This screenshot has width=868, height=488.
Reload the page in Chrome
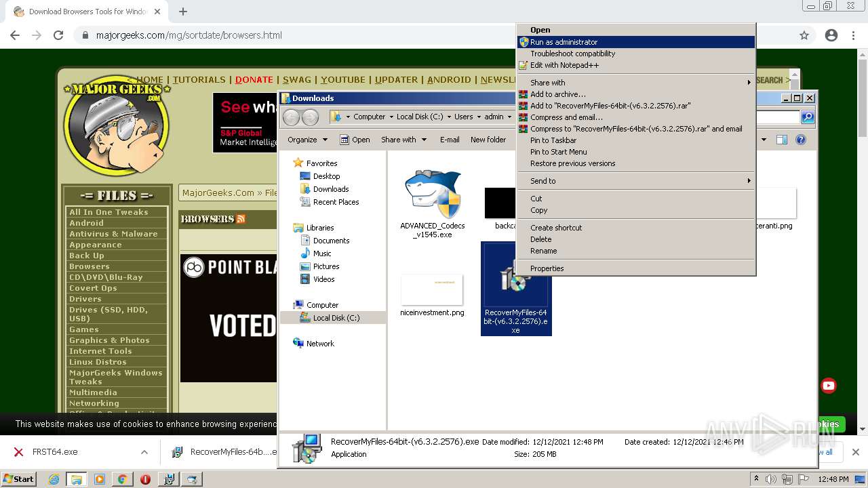pyautogui.click(x=58, y=35)
